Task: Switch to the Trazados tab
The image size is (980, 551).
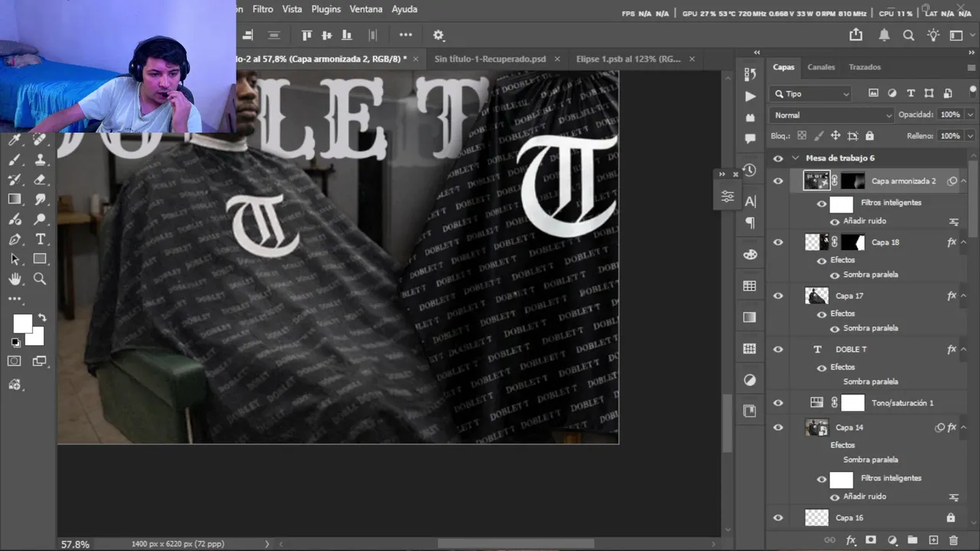Action: (x=864, y=67)
